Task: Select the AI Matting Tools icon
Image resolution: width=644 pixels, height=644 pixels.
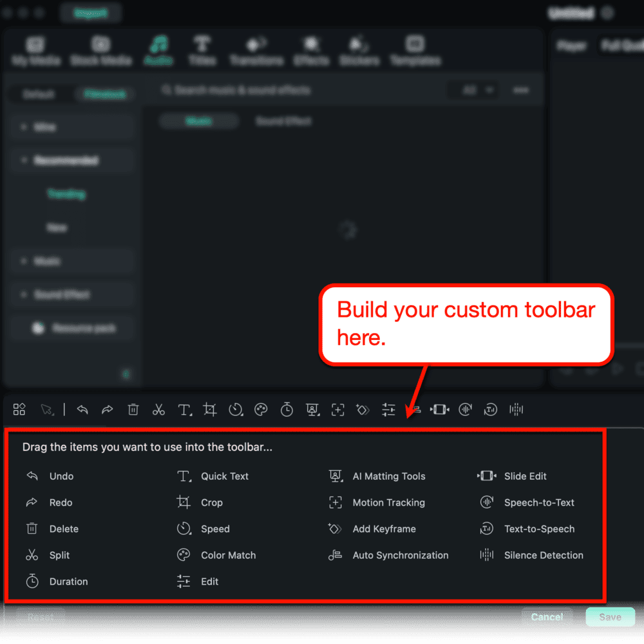Action: click(x=336, y=476)
